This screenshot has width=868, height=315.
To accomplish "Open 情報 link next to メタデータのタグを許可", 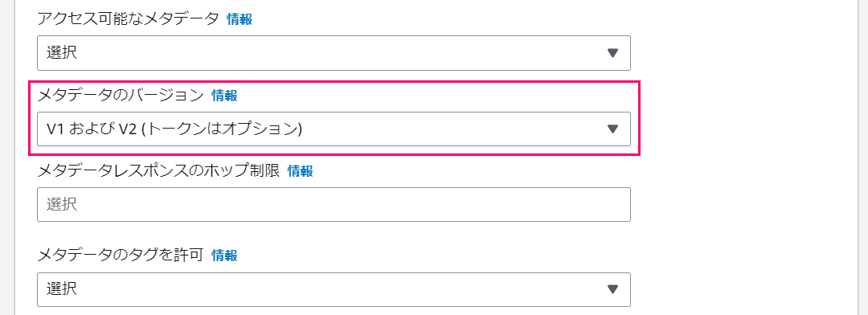I will [x=224, y=256].
